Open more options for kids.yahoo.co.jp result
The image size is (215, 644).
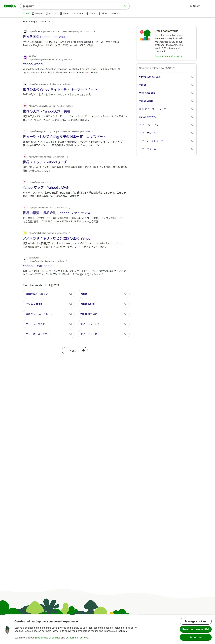click(x=68, y=157)
